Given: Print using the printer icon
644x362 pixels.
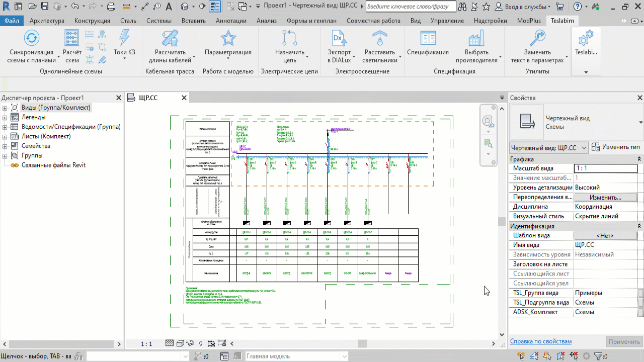Looking at the screenshot, I should [112, 7].
